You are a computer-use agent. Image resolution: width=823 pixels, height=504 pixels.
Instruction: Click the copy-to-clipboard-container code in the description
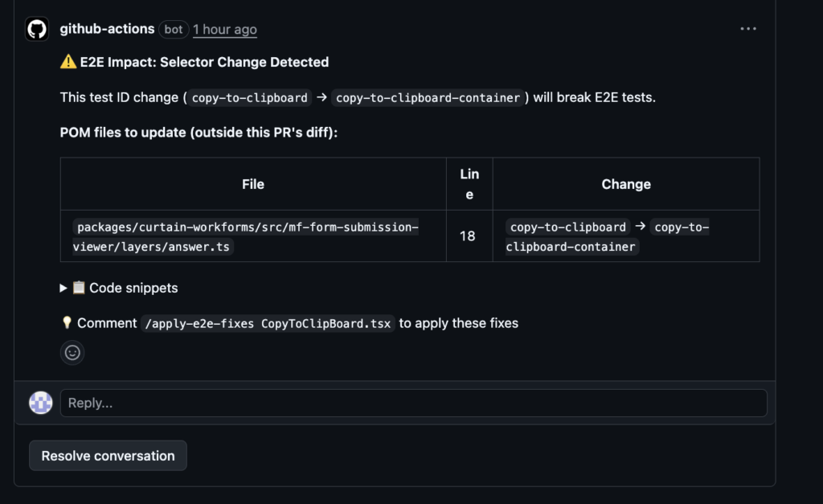pyautogui.click(x=428, y=98)
